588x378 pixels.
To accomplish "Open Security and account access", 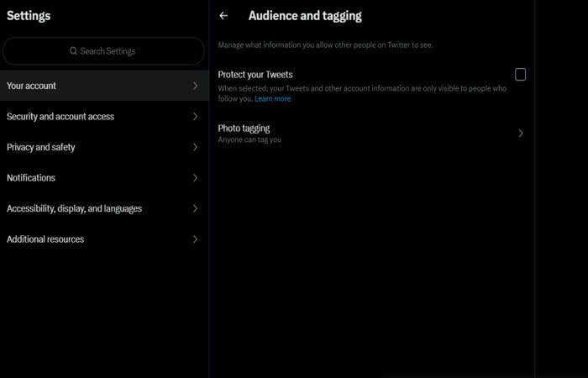I will pos(104,116).
